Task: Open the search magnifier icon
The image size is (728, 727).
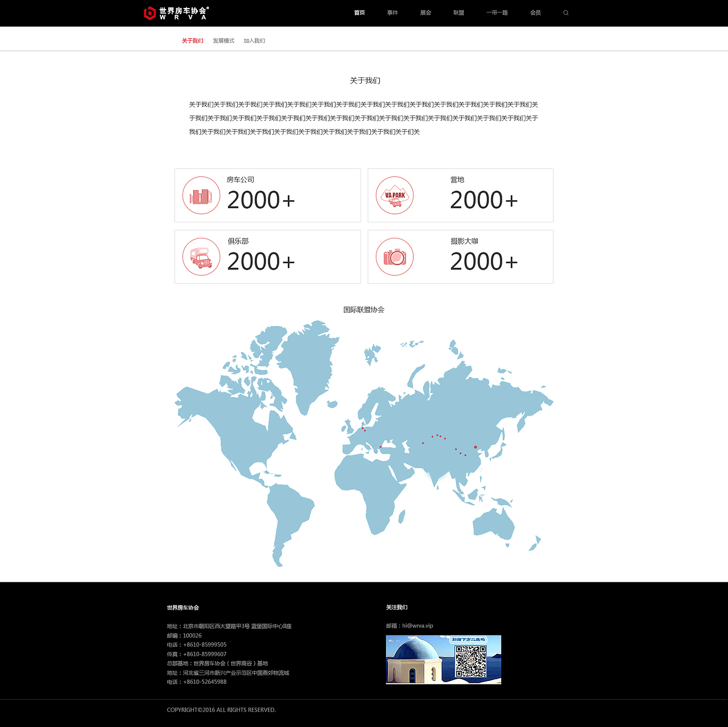Action: point(566,13)
